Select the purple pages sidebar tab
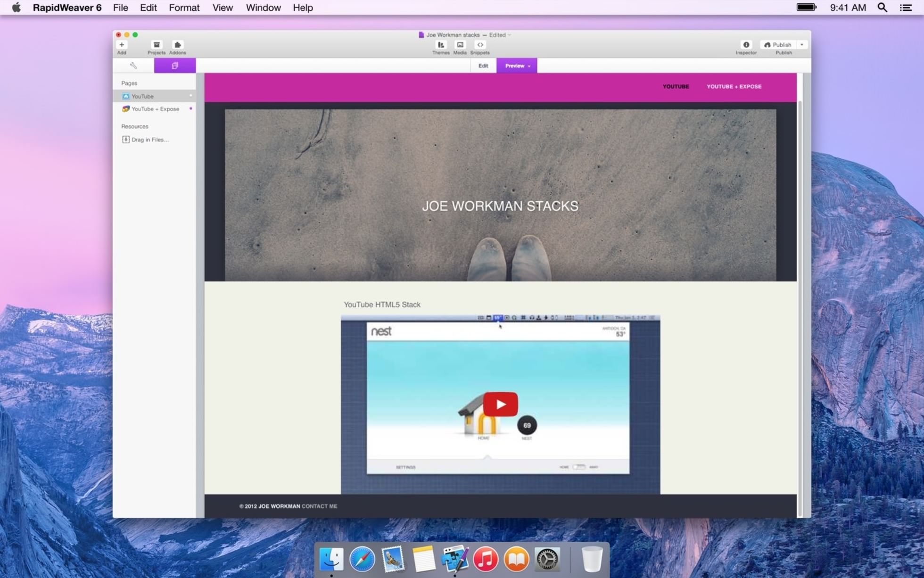 (x=175, y=66)
